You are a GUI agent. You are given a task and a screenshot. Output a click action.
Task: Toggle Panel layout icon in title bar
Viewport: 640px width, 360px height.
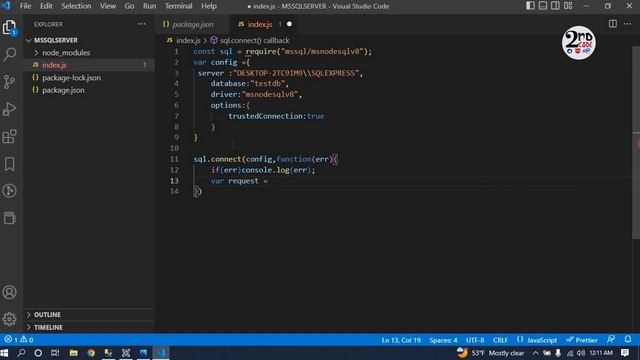pyautogui.click(x=543, y=6)
